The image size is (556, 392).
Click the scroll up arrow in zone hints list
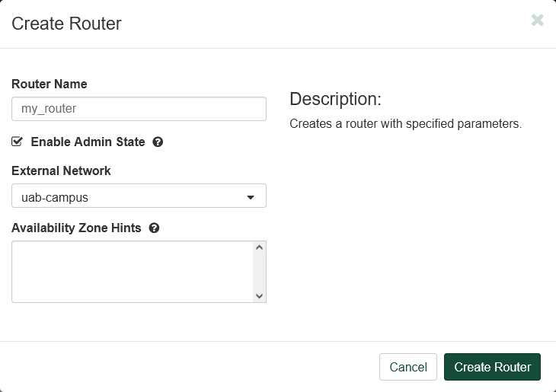[259, 248]
